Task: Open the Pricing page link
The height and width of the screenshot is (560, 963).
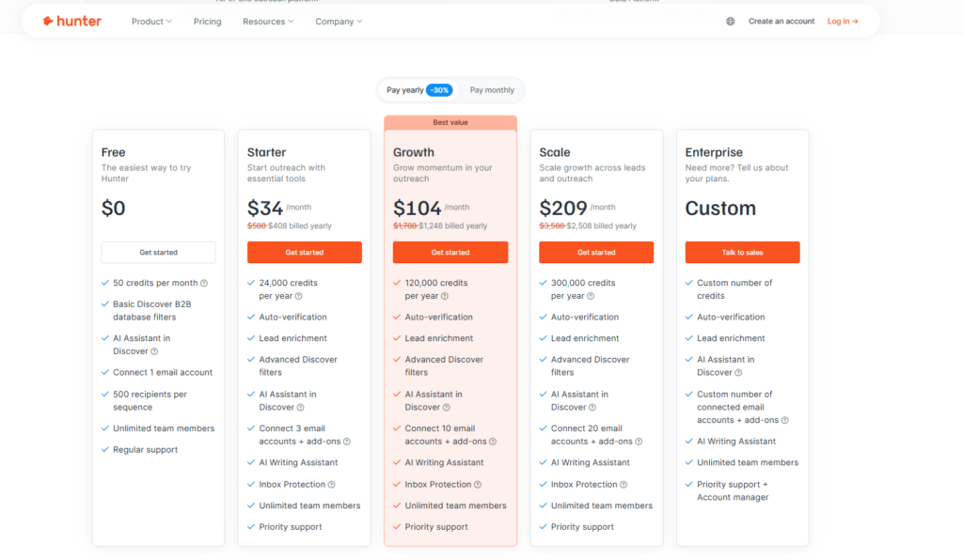Action: pos(208,22)
